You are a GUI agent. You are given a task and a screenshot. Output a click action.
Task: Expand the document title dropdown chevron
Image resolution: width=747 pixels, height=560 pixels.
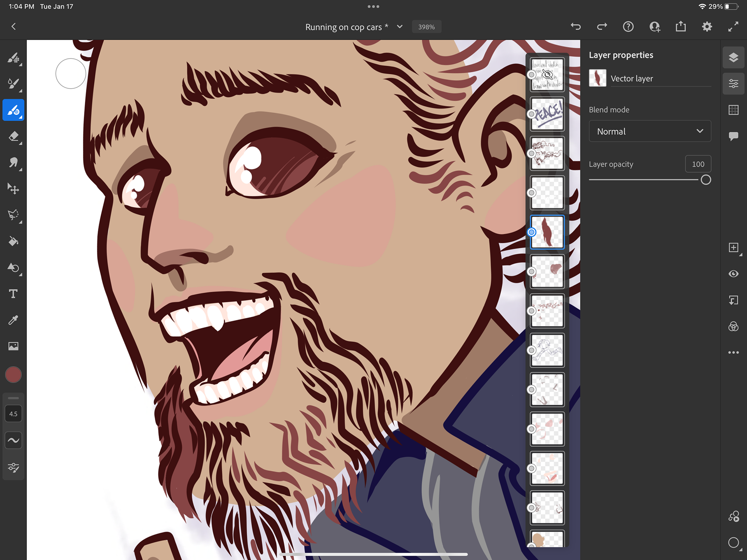[x=400, y=26]
